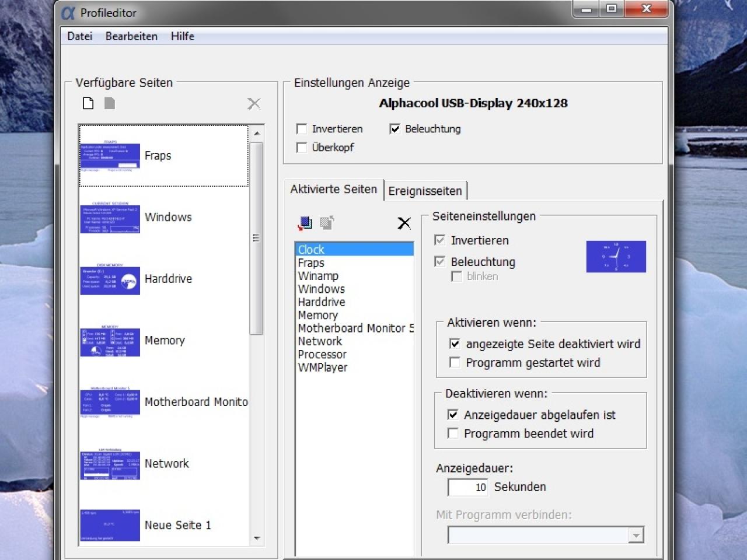This screenshot has width=747, height=560.
Task: Select Processor in activated pages list
Action: [x=354, y=354]
